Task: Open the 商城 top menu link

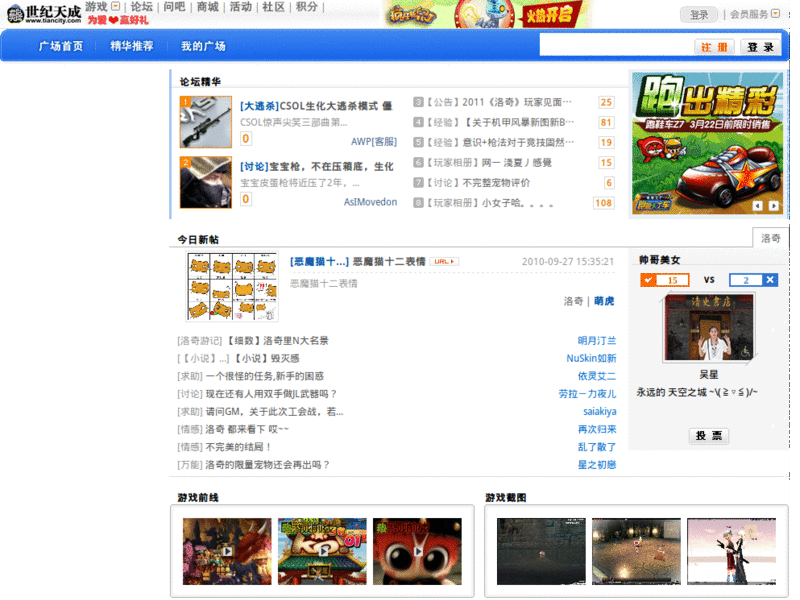Action: (208, 7)
